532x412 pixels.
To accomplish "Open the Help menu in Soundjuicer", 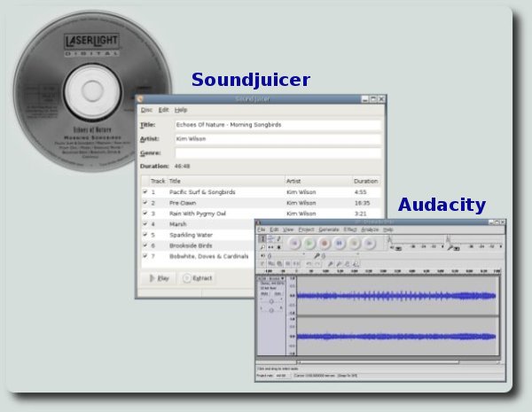I will pos(181,110).
